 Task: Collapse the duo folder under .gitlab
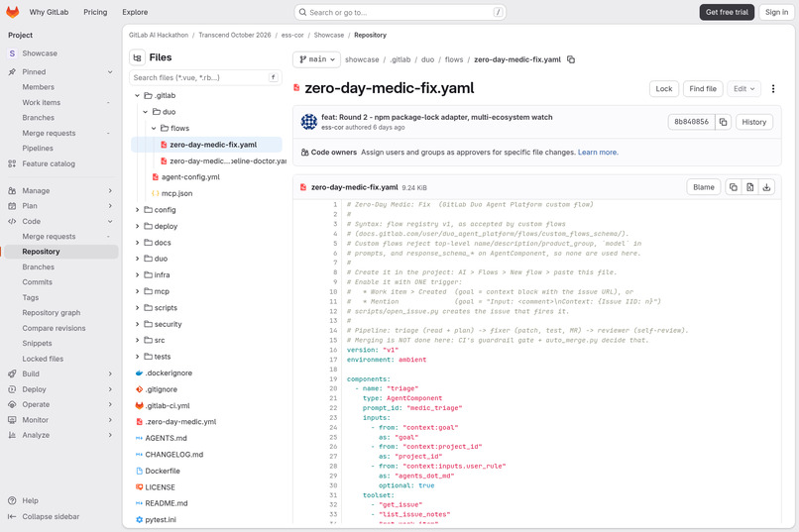[x=145, y=112]
